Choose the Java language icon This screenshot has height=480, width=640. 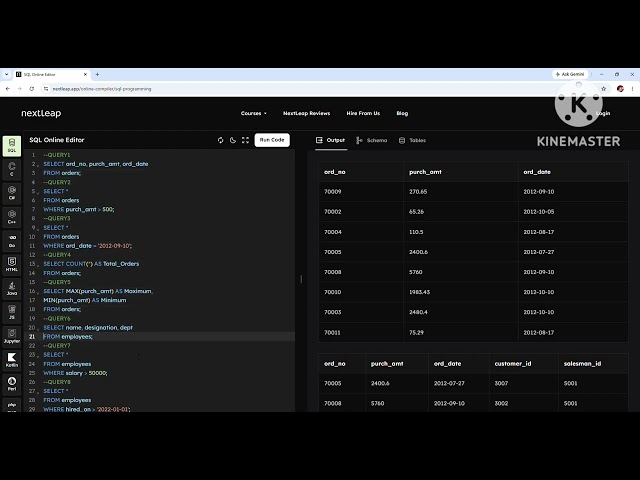(x=12, y=289)
